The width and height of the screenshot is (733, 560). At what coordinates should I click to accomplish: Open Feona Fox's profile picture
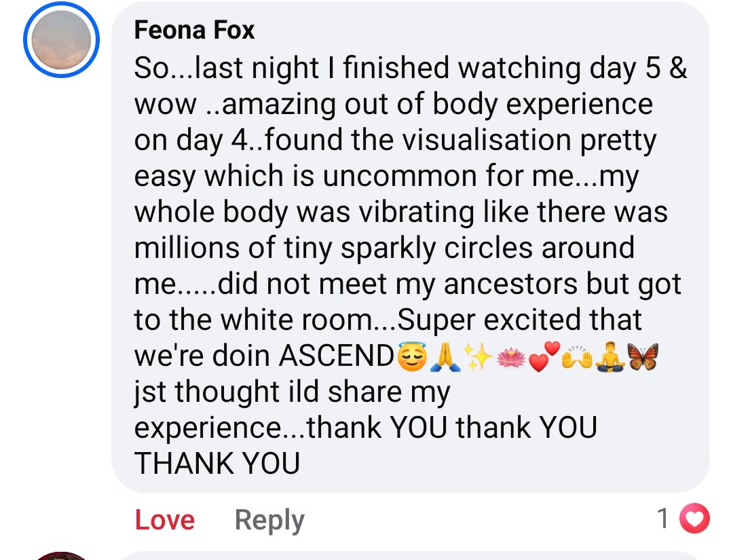(x=61, y=40)
